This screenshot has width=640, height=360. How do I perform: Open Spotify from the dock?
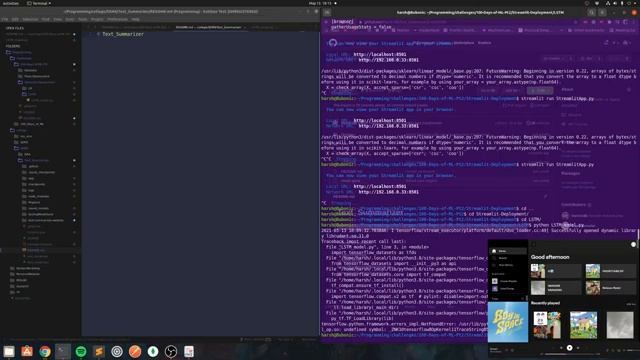(x=81, y=351)
